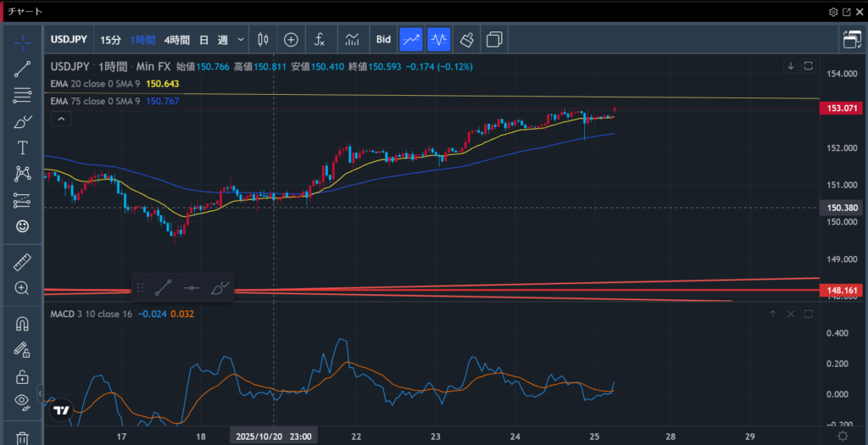The height and width of the screenshot is (445, 868).
Task: Open the USDJPY symbol selector
Action: [70, 39]
